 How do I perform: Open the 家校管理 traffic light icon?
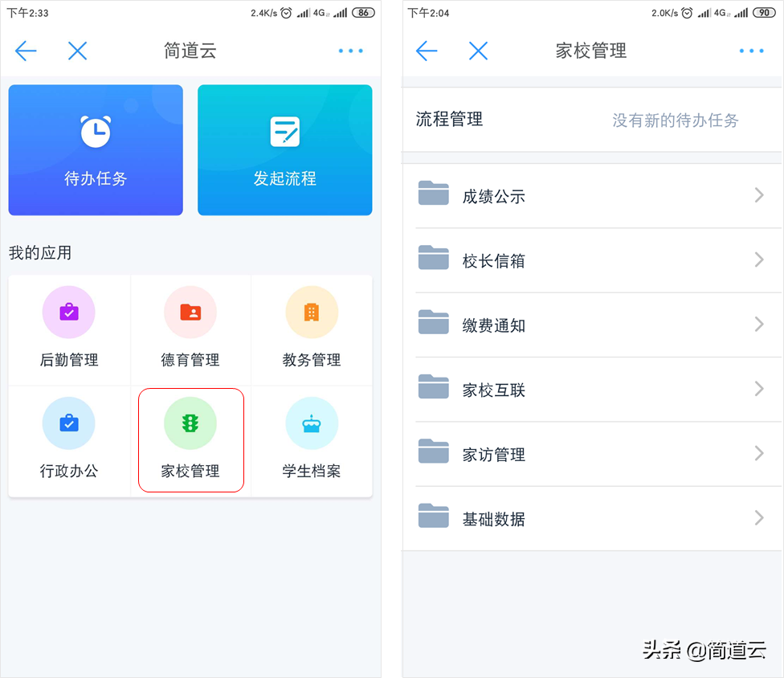[190, 423]
